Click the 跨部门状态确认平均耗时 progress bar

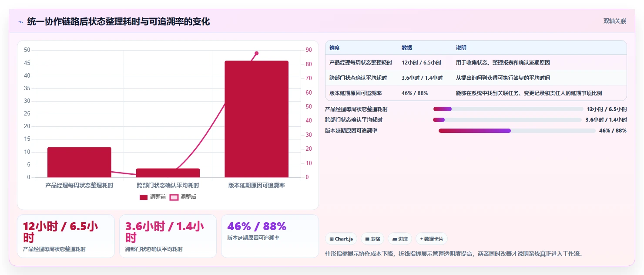(x=507, y=120)
